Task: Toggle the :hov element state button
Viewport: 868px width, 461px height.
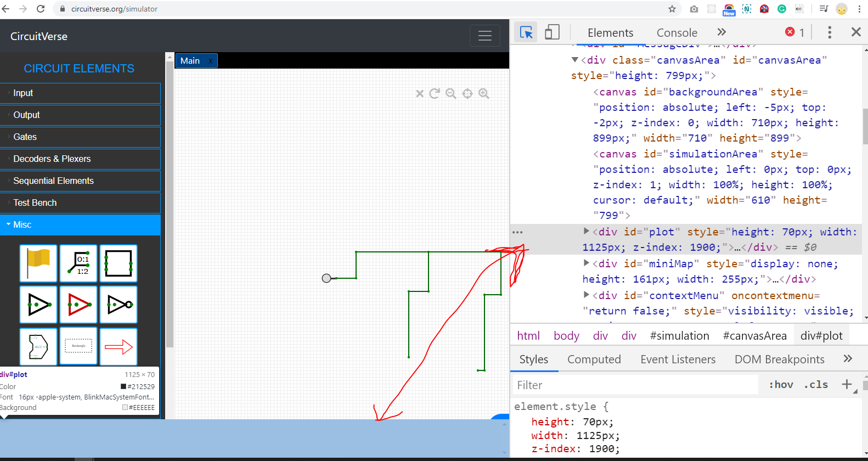Action: (781, 385)
